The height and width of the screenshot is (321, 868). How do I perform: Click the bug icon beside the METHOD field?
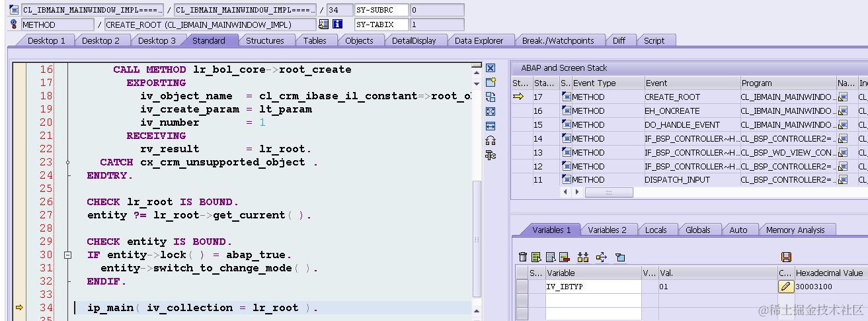[15, 24]
